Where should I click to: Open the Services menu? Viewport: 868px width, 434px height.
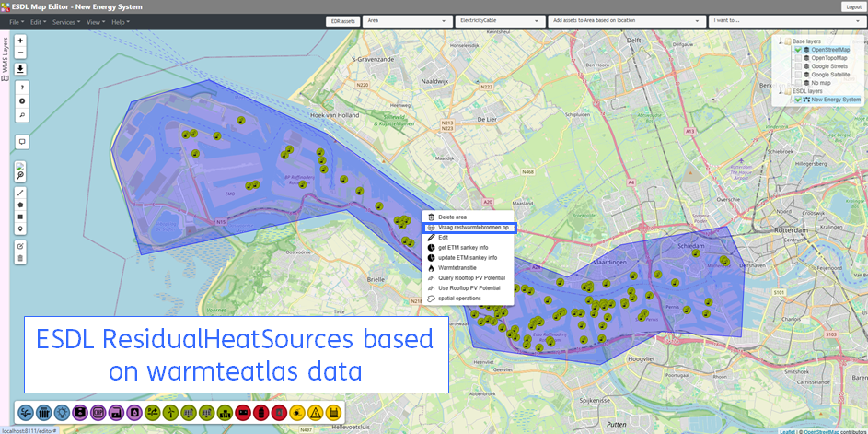(x=65, y=21)
